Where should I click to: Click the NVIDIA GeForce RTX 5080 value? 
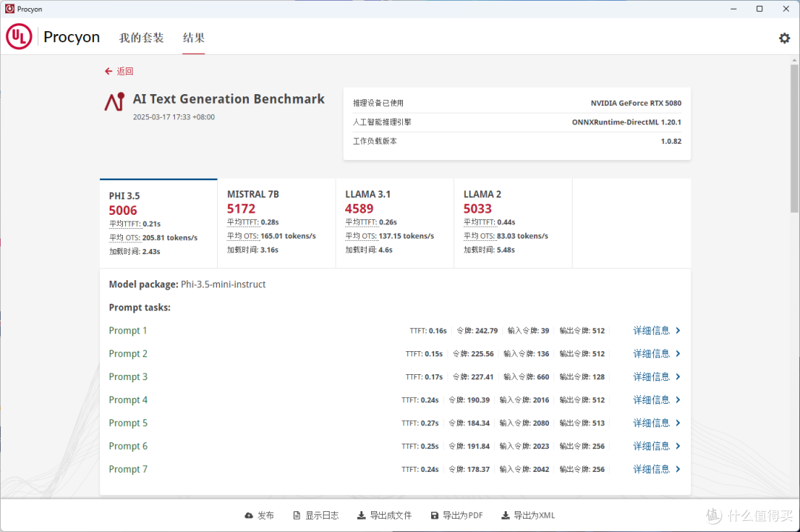[x=636, y=103]
